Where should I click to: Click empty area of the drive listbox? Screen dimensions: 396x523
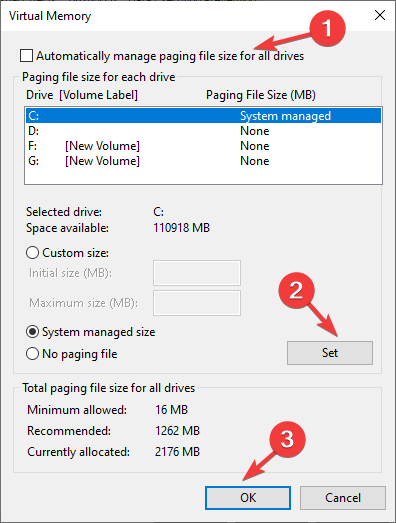click(203, 176)
